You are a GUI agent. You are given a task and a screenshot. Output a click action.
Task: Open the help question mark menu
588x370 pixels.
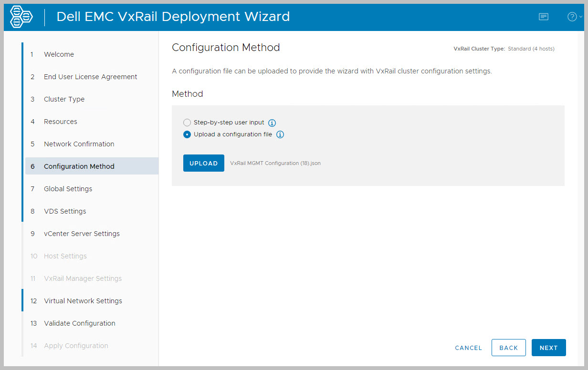tap(572, 17)
